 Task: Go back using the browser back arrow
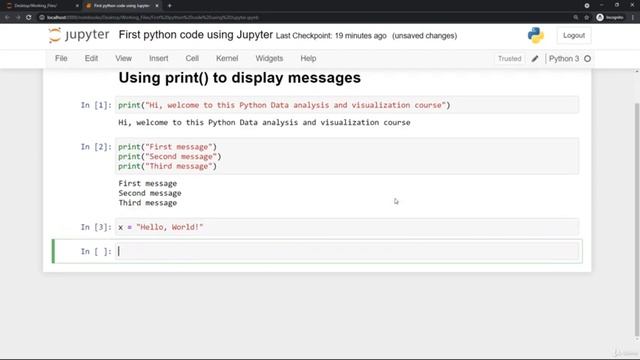7,18
